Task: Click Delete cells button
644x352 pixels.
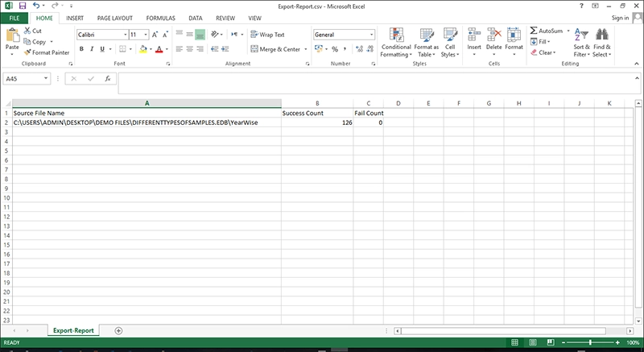Action: [493, 43]
